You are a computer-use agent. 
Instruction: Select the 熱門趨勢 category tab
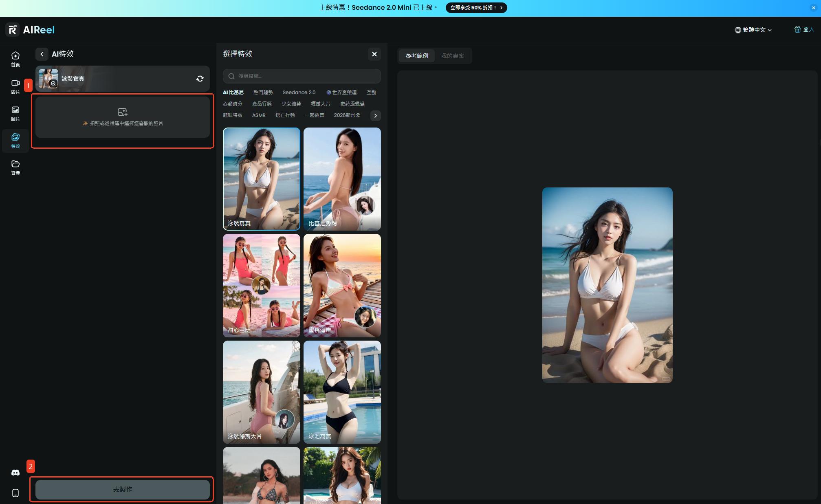[263, 92]
